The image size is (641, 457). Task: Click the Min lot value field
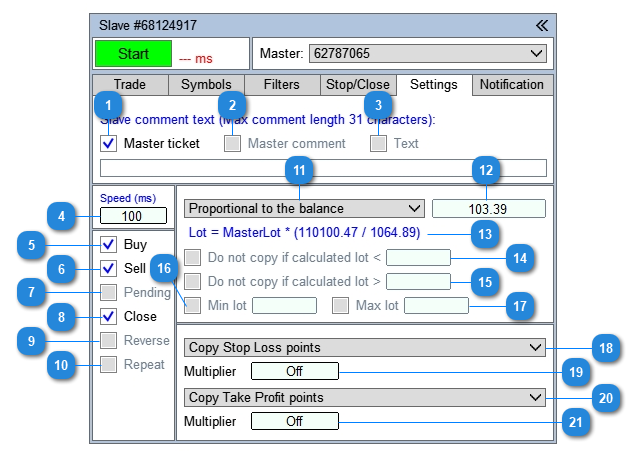(285, 305)
